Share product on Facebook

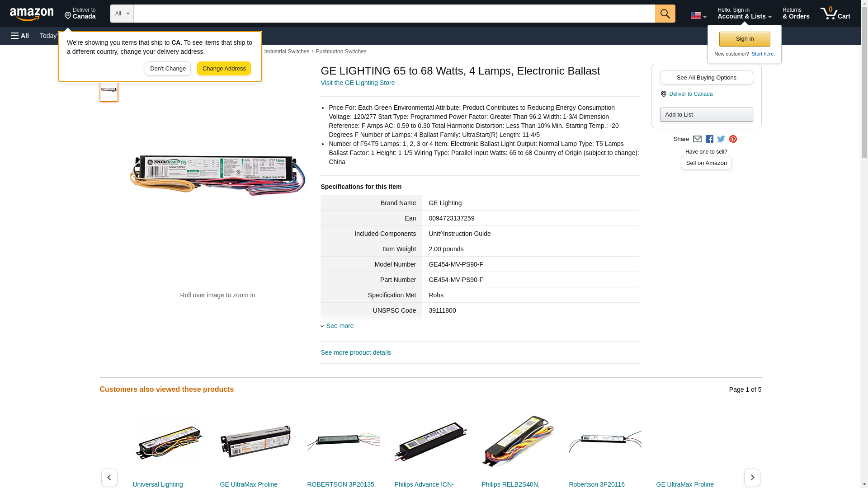(709, 139)
